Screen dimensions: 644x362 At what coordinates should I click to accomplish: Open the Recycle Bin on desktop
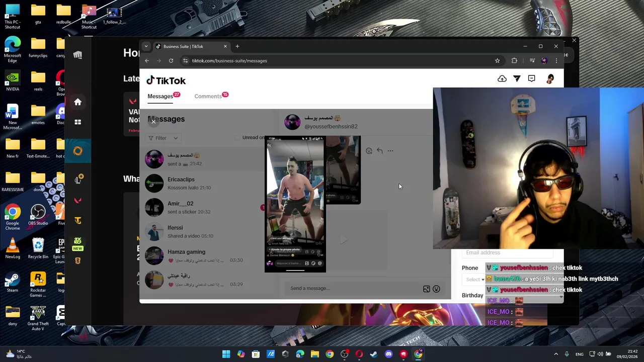(x=38, y=248)
